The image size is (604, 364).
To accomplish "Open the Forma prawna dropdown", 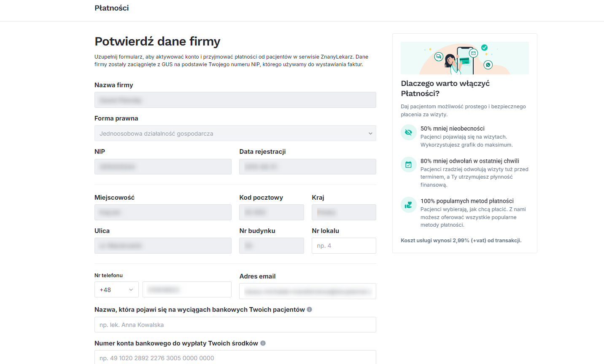I will [x=235, y=133].
